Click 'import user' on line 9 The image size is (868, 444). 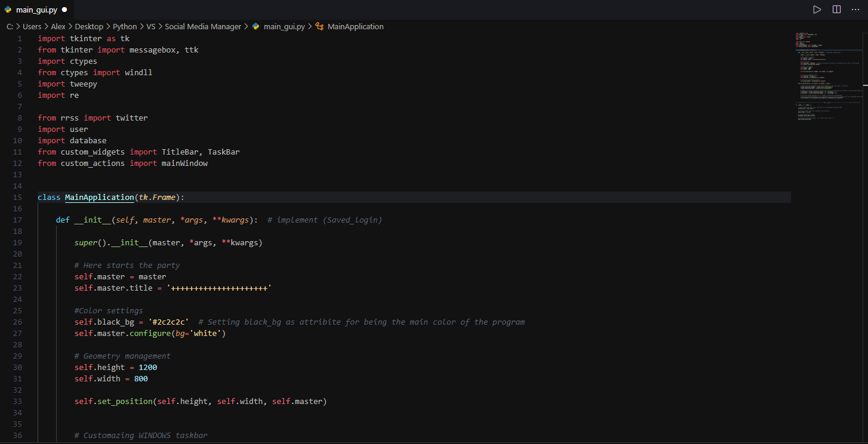pos(63,129)
